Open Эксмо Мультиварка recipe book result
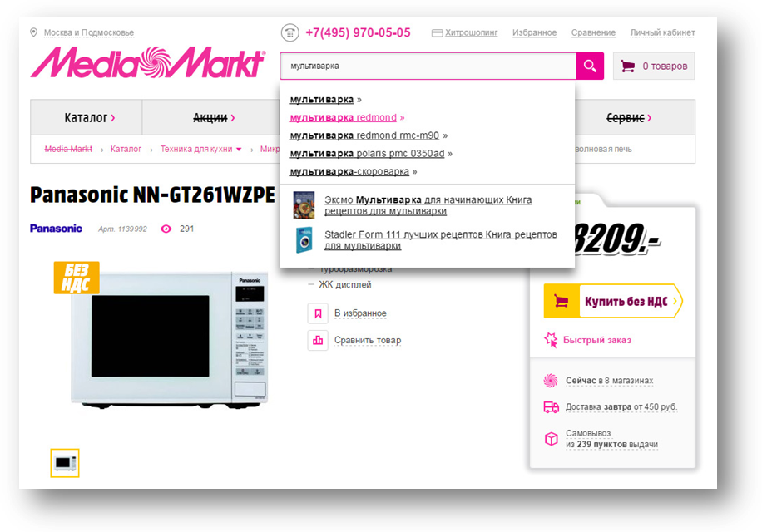Viewport: 762px width, 532px height. tap(428, 205)
